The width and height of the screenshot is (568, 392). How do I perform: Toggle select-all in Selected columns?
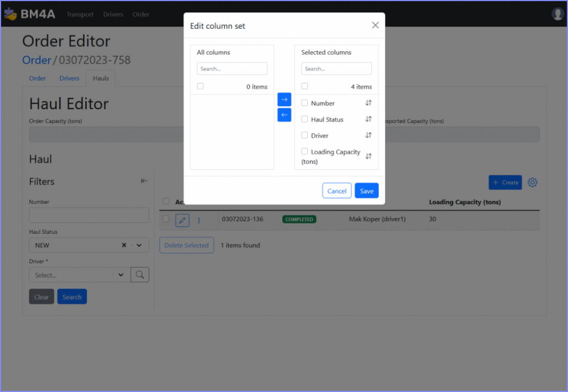[305, 86]
